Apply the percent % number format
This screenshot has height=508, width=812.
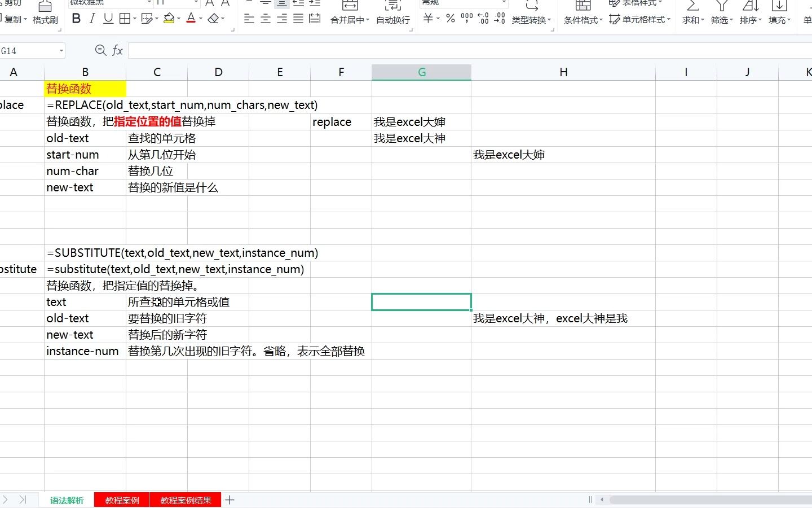coord(450,19)
